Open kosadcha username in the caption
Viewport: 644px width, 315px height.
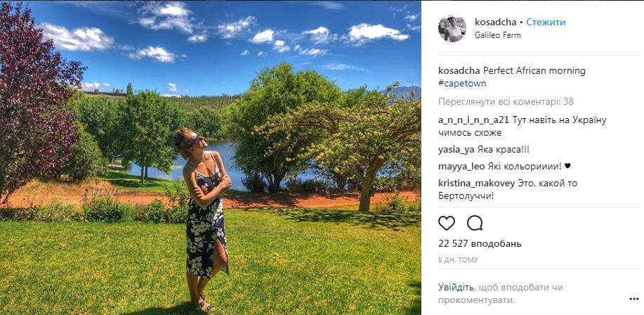point(459,71)
